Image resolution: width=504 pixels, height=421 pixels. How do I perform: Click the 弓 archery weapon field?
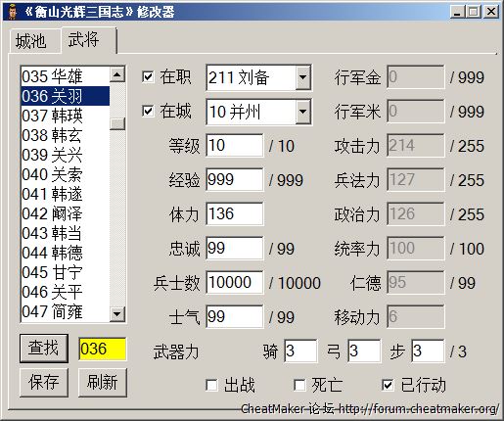364,351
